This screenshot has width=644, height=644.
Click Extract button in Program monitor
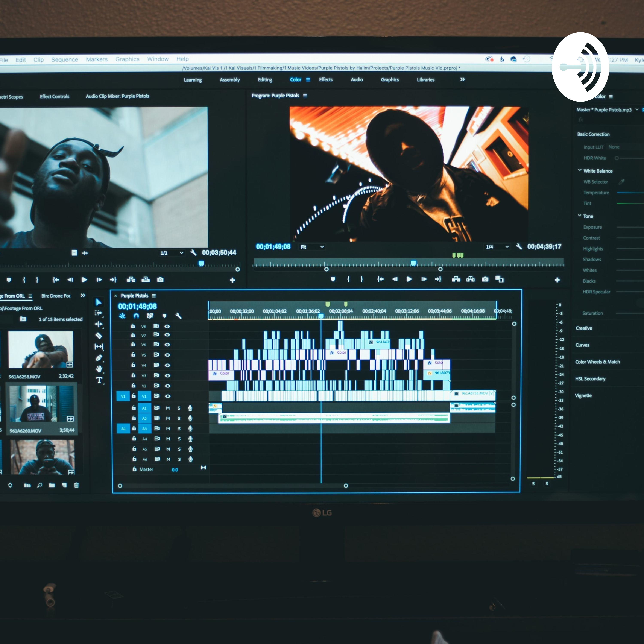470,279
